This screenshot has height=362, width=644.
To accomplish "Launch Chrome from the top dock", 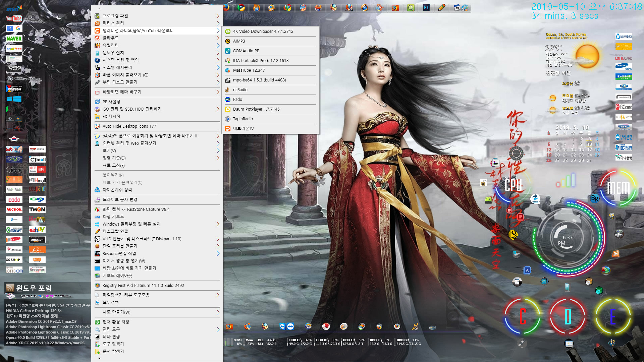I will [x=241, y=7].
